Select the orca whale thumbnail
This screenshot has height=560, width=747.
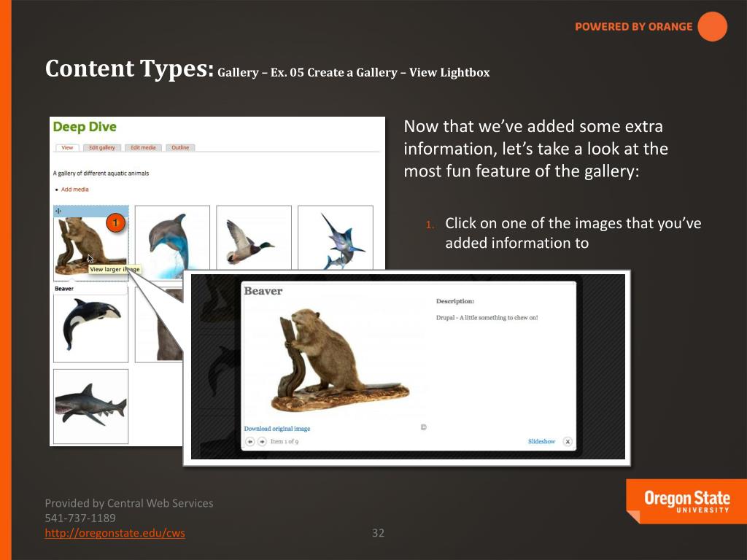pos(90,324)
